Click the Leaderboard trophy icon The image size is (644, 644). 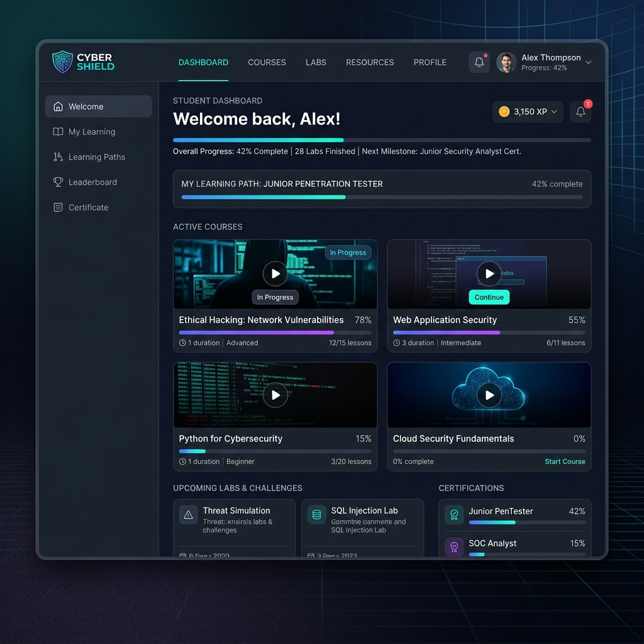pyautogui.click(x=58, y=182)
